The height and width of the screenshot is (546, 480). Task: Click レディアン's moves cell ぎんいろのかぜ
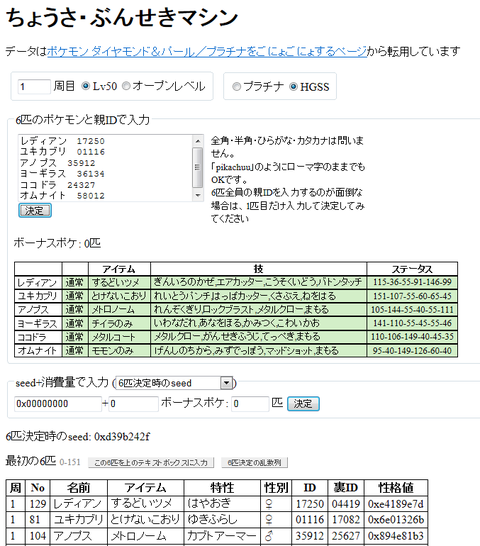click(x=258, y=282)
